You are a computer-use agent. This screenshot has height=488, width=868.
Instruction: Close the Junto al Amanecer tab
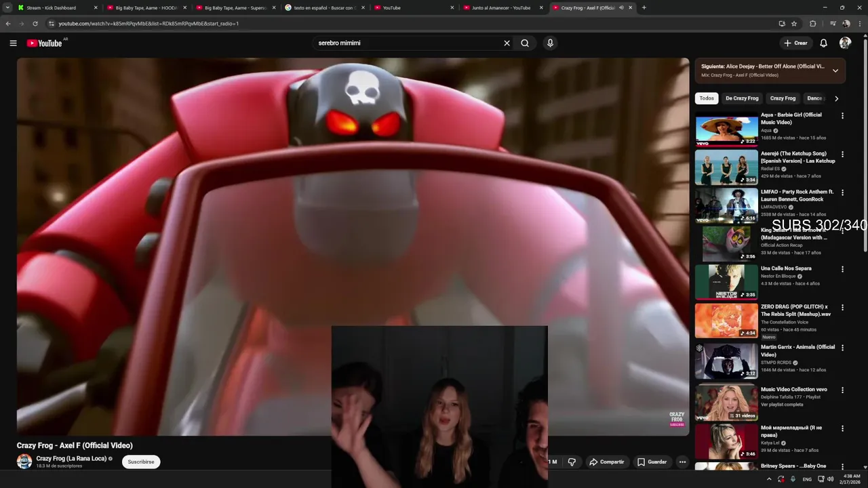pos(541,7)
